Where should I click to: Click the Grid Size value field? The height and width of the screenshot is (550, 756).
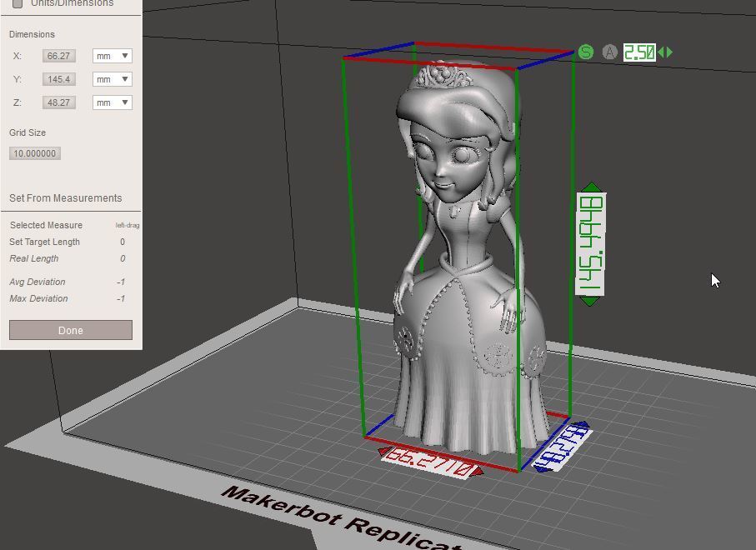tap(35, 153)
